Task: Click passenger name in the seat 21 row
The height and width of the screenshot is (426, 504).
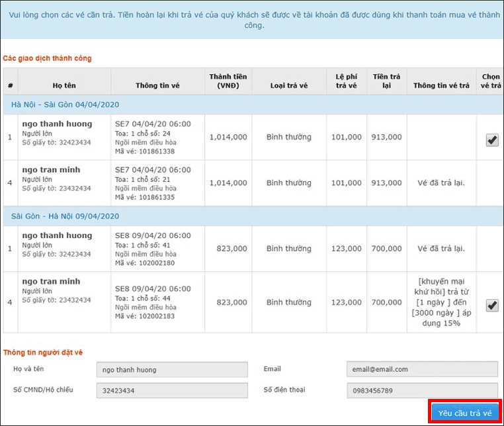Action: (x=51, y=170)
